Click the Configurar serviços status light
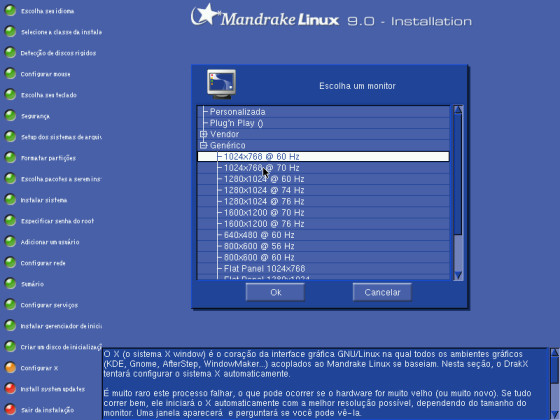 point(10,305)
